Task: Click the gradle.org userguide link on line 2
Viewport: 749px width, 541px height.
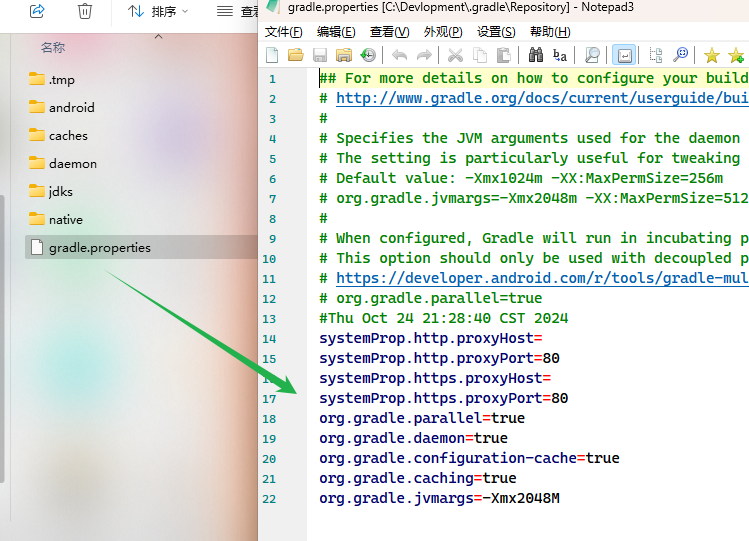Action: click(x=542, y=98)
